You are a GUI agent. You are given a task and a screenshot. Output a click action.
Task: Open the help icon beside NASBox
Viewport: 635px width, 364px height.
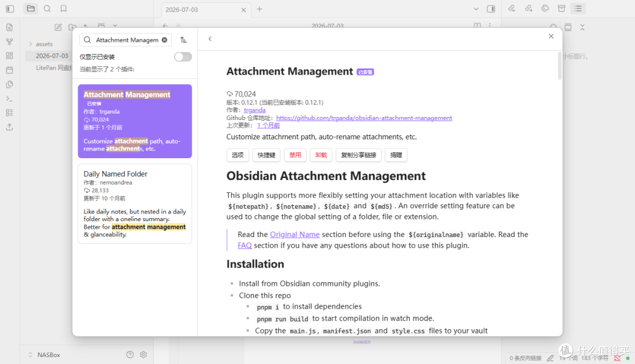[130, 355]
